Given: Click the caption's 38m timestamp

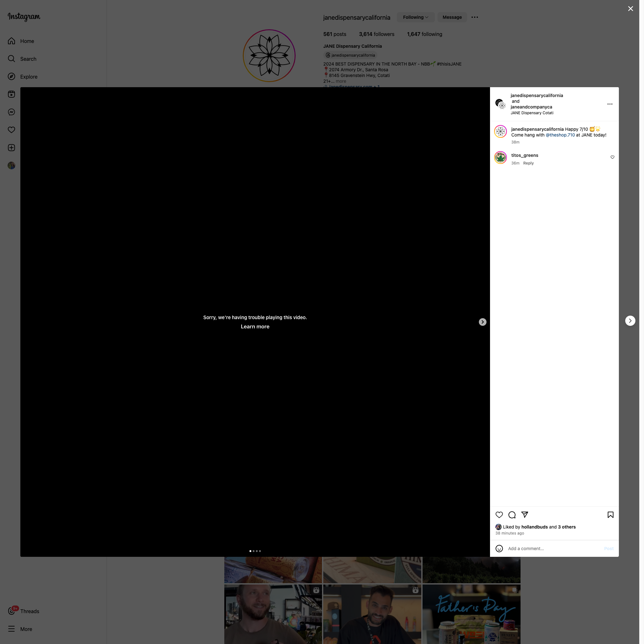Looking at the screenshot, I should click(515, 142).
